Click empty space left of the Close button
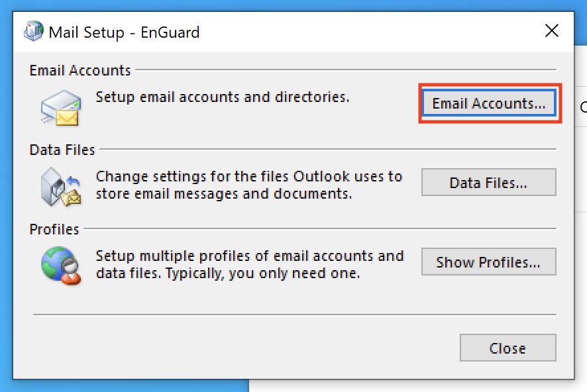 click(x=265, y=348)
